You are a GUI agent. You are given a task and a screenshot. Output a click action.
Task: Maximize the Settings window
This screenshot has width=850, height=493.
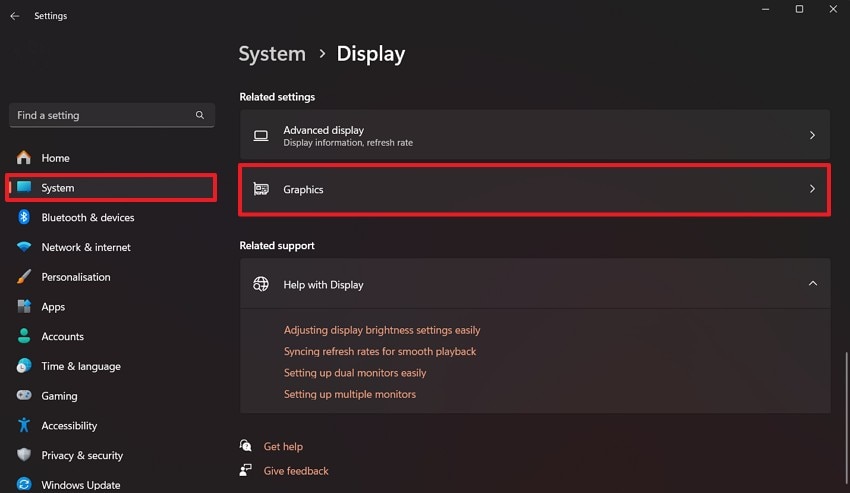(799, 9)
